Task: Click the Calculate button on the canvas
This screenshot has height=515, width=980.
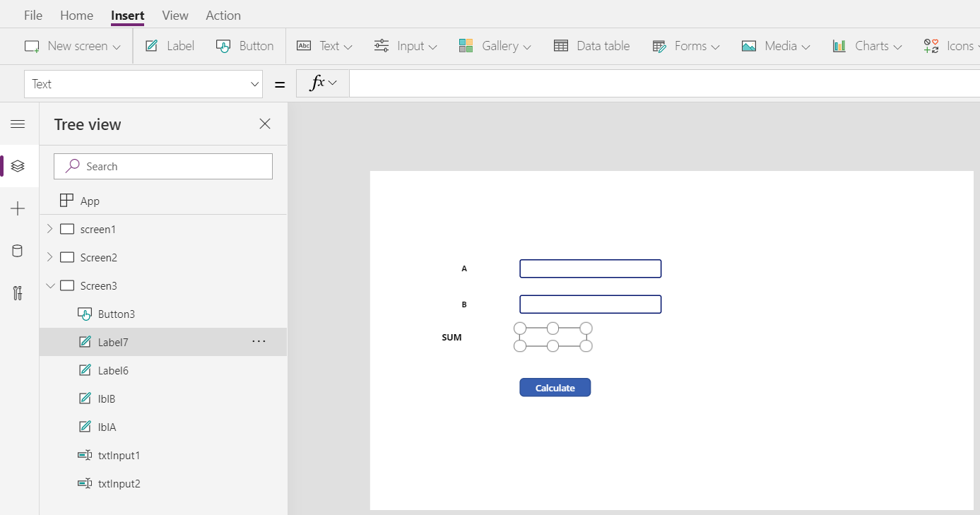Action: click(x=555, y=387)
